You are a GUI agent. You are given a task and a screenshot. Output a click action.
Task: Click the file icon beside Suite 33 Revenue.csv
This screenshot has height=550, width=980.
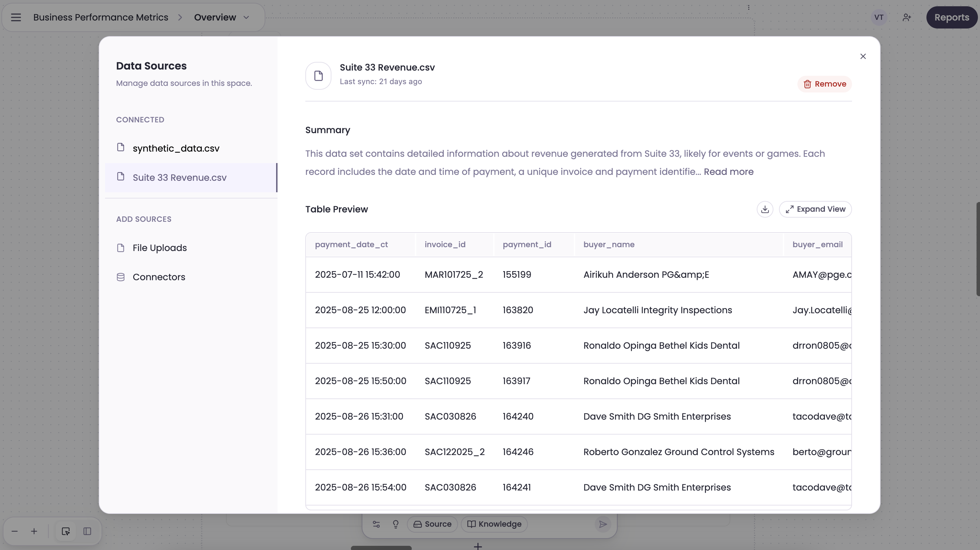tap(121, 177)
